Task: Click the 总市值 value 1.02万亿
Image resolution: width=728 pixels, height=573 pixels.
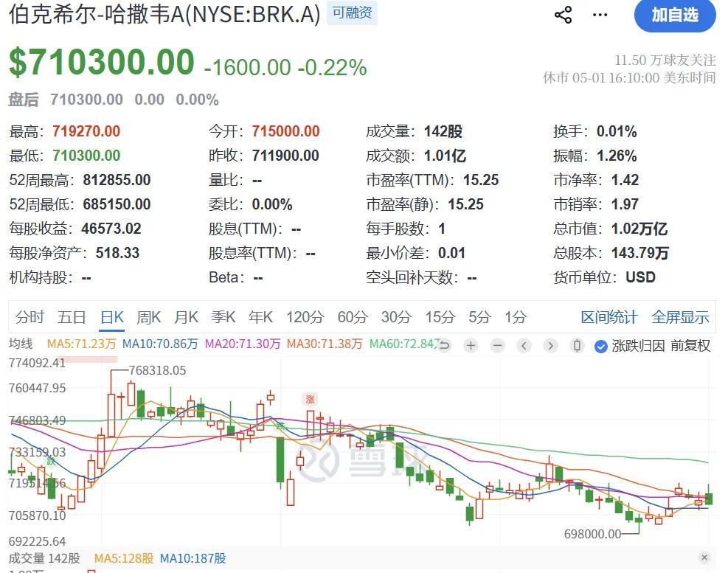Action: point(639,229)
